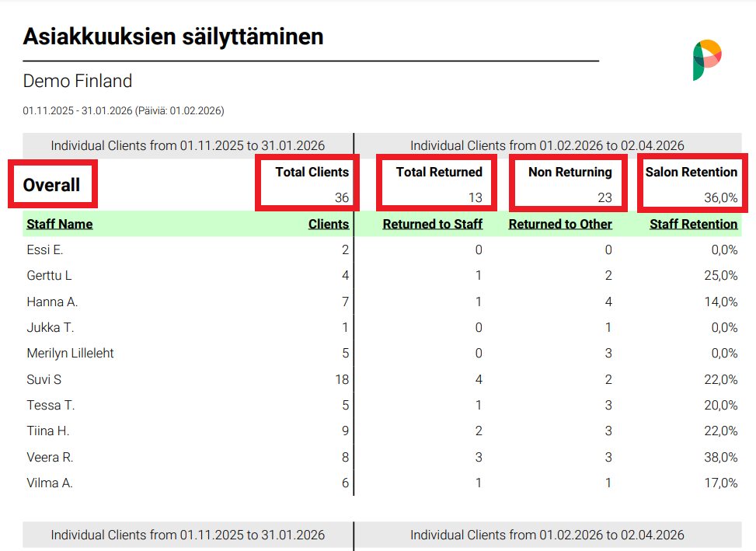Sort by Staff Retention column
Viewport: 756px width, 551px height.
[x=692, y=224]
